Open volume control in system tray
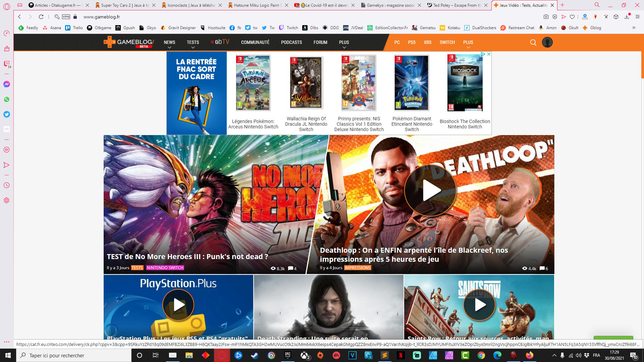Viewport: 644px width, 362px height. pos(578,355)
